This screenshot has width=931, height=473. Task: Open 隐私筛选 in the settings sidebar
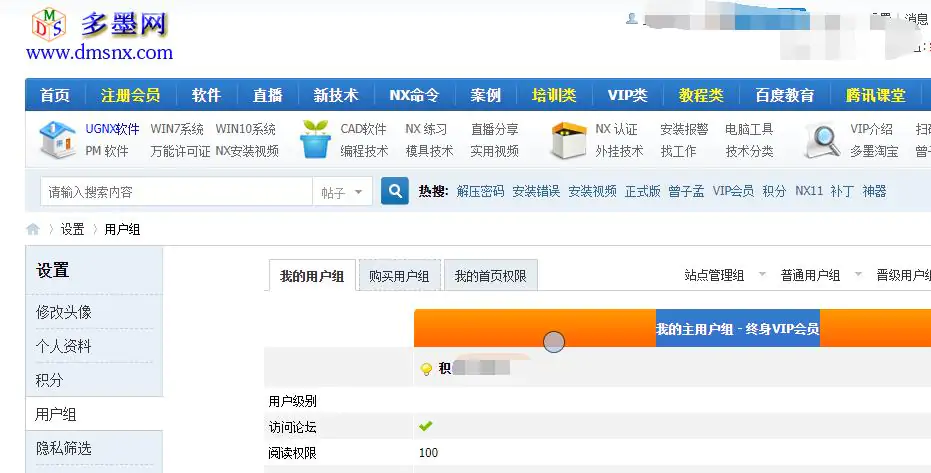64,448
